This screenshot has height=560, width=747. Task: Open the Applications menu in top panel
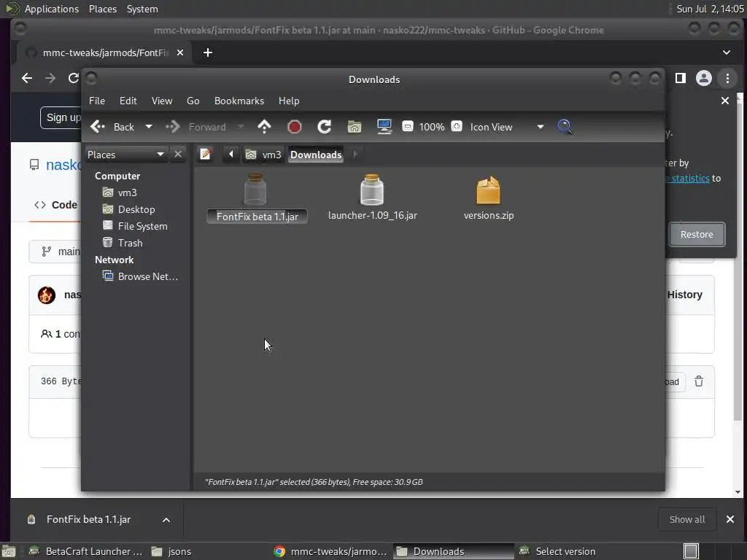coord(52,9)
